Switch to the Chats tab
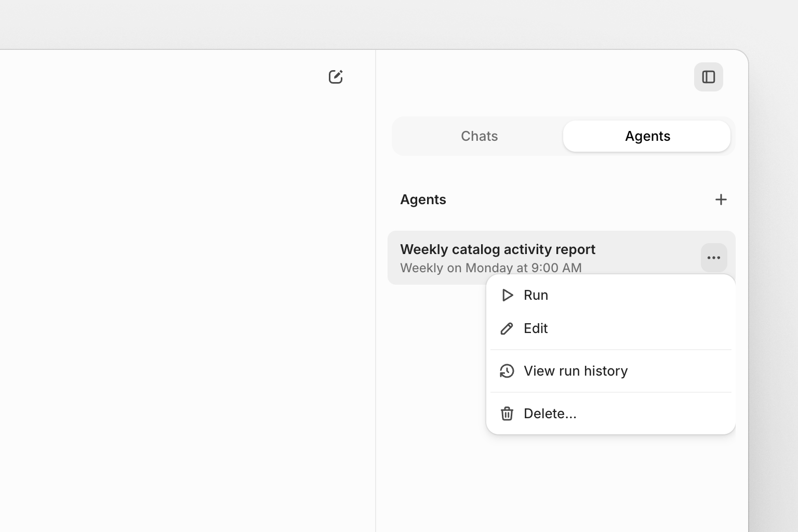Screen dimensions: 798x532 (479, 136)
